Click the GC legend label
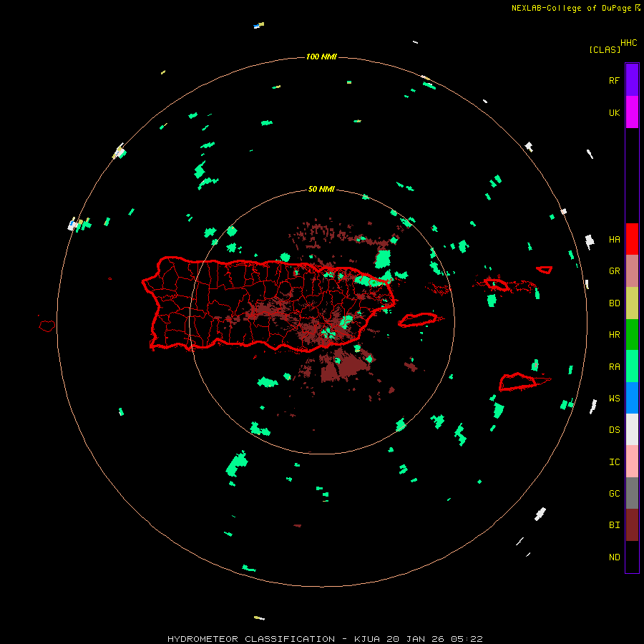The width and height of the screenshot is (644, 644). pos(615,494)
